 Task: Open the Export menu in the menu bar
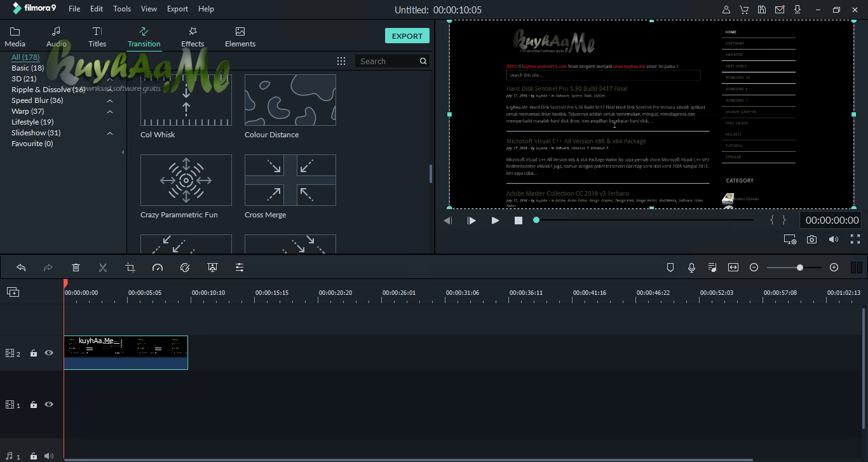177,9
